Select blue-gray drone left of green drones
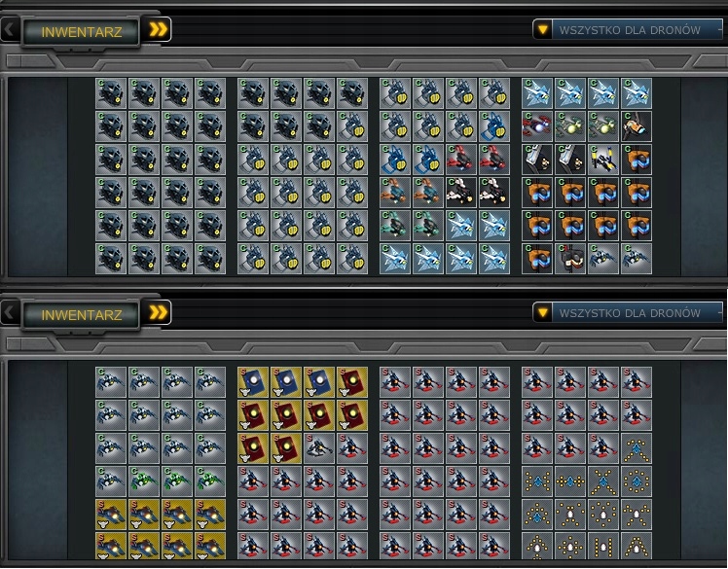 111,481
